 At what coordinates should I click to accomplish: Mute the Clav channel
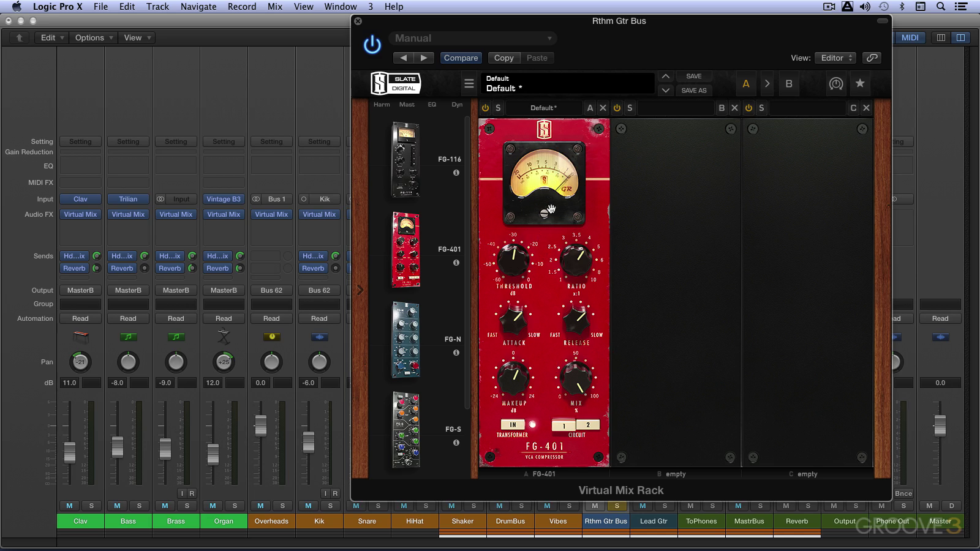(69, 506)
